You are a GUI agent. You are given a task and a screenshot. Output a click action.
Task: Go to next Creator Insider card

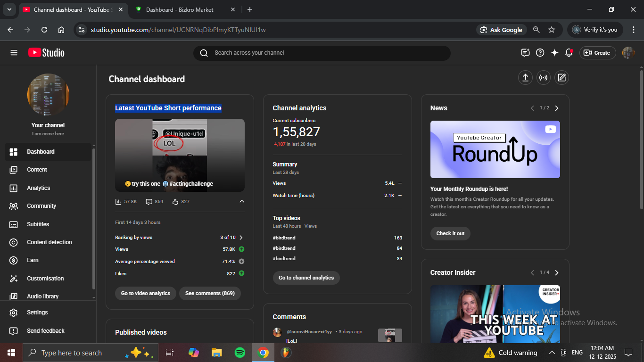pos(557,272)
